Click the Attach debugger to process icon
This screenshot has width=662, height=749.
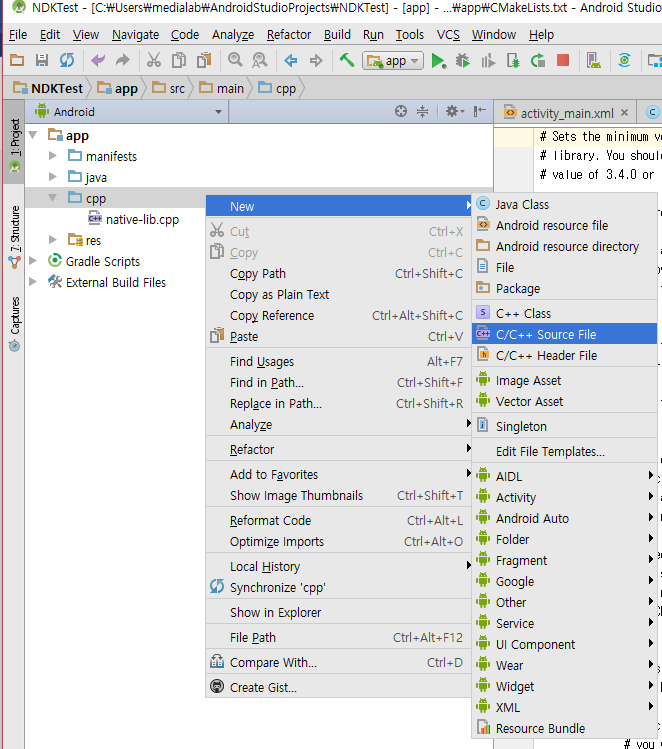pos(513,60)
